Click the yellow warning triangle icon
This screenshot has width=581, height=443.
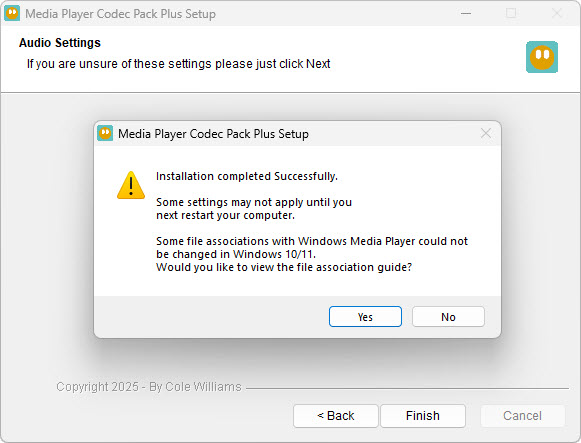tap(131, 185)
